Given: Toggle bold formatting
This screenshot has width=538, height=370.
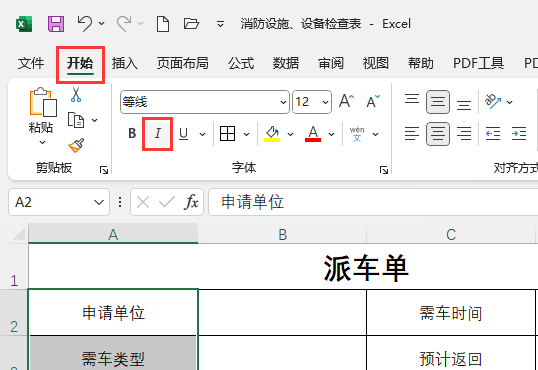Looking at the screenshot, I should (132, 134).
